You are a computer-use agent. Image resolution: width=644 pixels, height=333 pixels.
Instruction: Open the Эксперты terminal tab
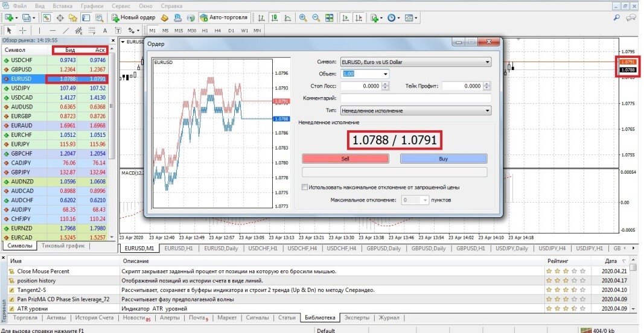357,317
